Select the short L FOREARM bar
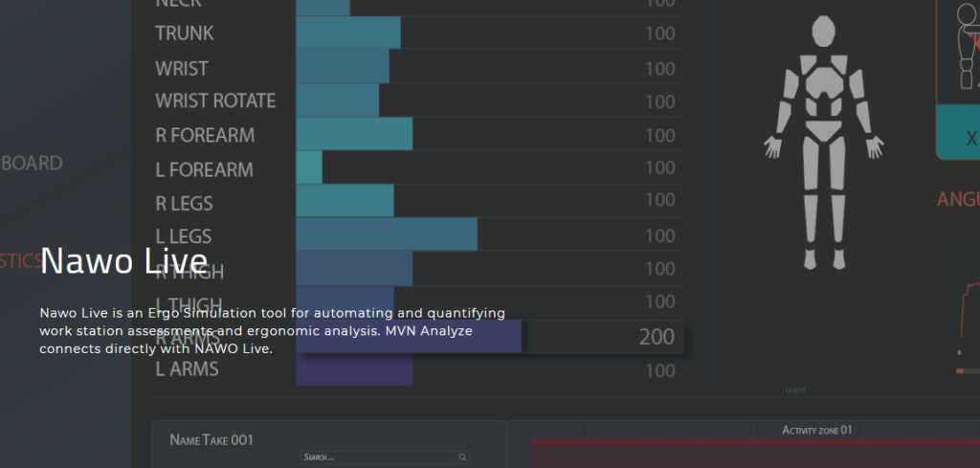 pyautogui.click(x=309, y=167)
